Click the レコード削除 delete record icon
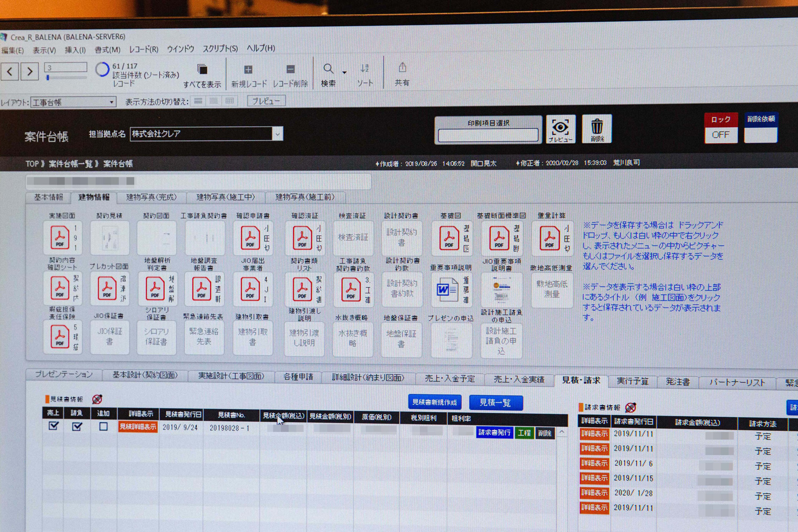Screen dimensions: 798x532 click(290, 69)
